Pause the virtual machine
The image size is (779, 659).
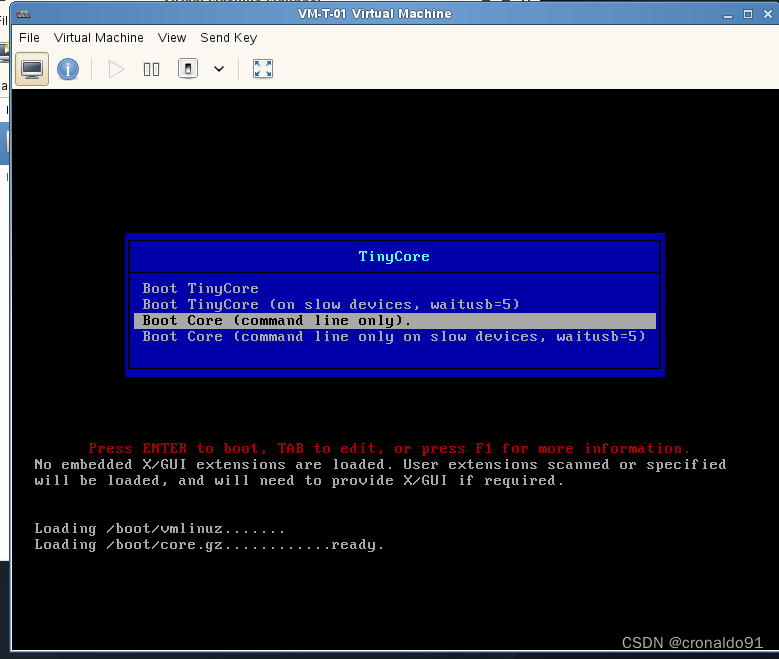(152, 69)
